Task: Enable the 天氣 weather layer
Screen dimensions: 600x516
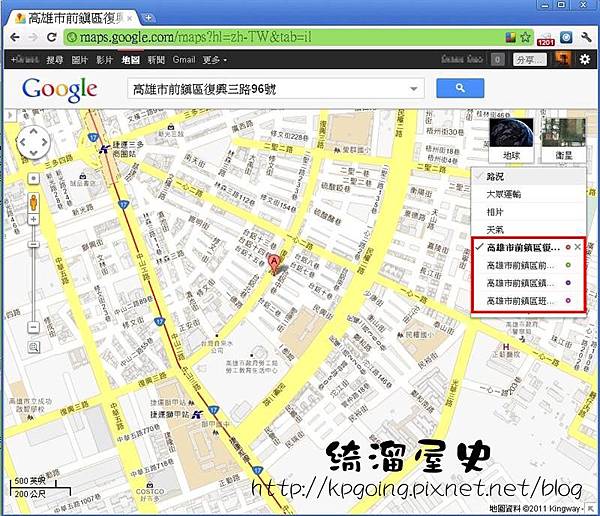Action: point(528,229)
